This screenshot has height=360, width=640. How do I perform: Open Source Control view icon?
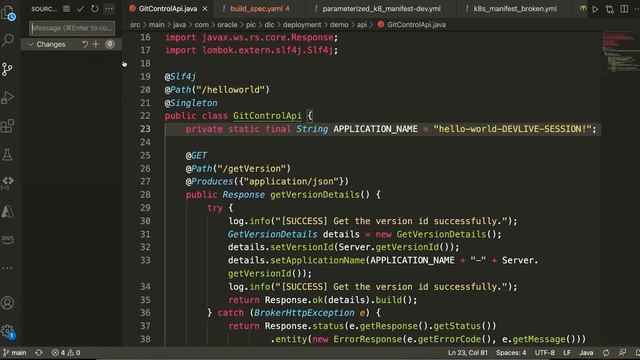pos(7,69)
